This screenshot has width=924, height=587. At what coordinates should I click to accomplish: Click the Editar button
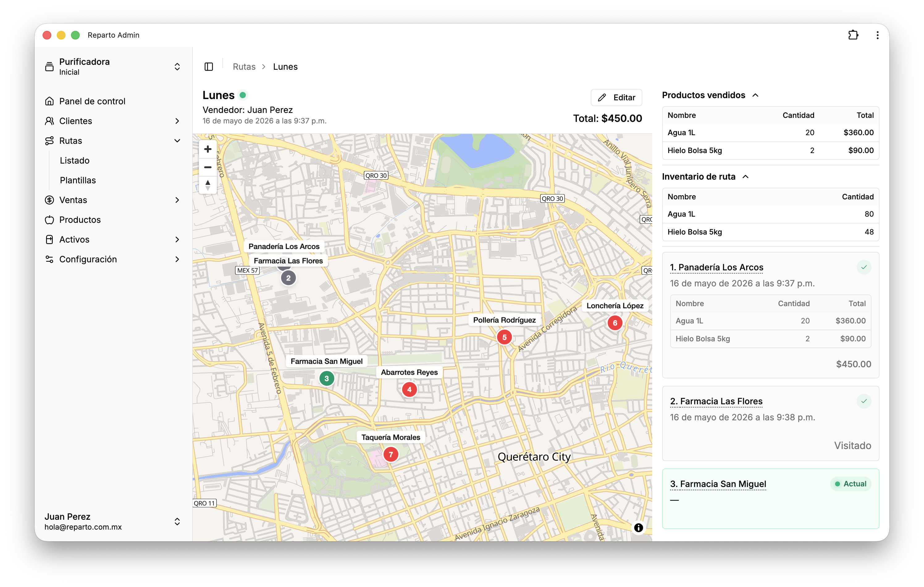(616, 98)
